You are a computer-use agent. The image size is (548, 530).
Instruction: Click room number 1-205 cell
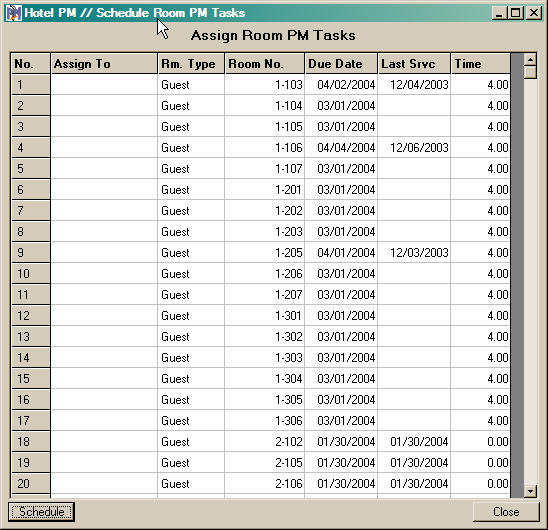click(x=265, y=252)
